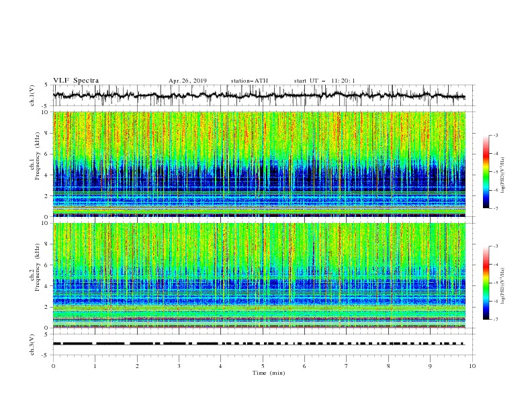Click the "-5" tick on ch.3(V) axis
Viewport: 532px width, 411px height.
46,355
